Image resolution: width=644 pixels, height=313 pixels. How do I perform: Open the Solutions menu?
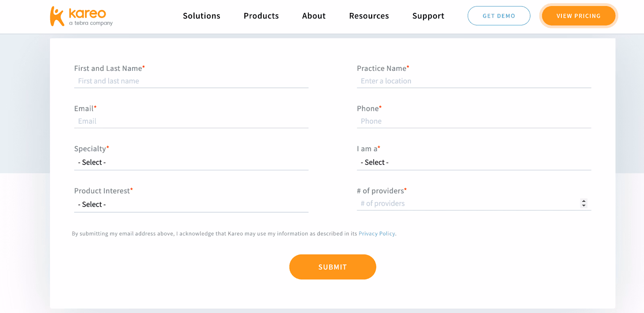[202, 16]
